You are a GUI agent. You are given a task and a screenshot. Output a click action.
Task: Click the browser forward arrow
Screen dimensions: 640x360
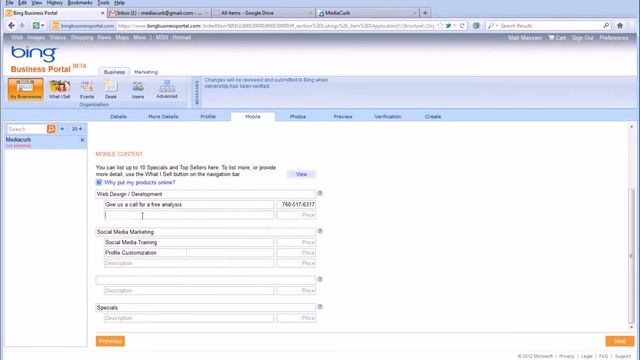[22, 25]
